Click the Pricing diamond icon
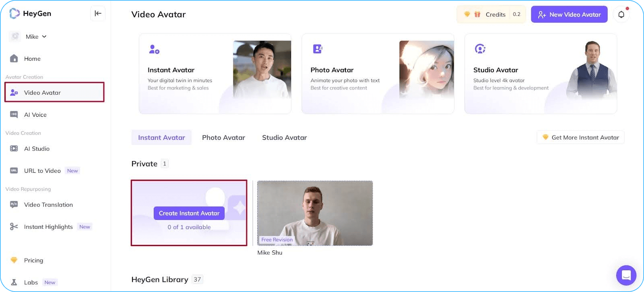The image size is (644, 292). (14, 260)
